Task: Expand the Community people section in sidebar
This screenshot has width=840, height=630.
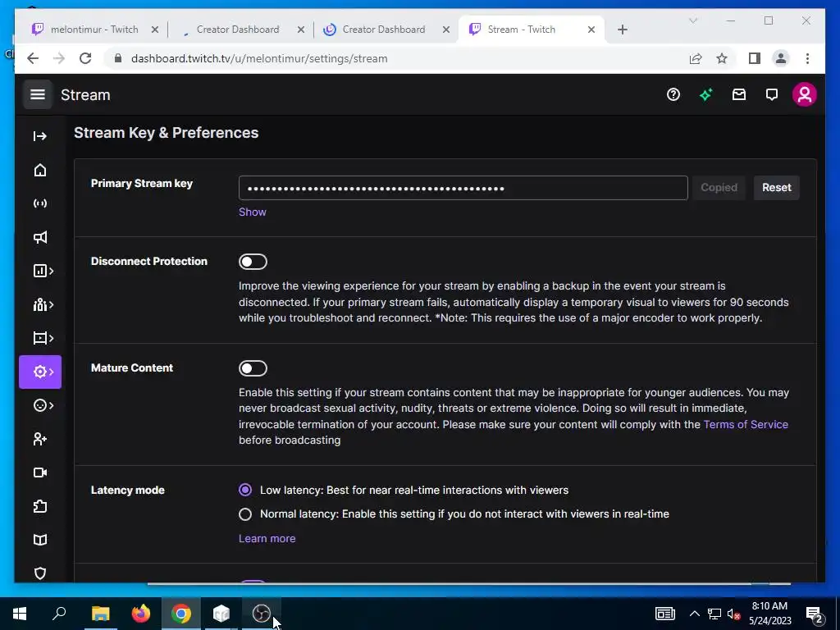Action: point(43,305)
